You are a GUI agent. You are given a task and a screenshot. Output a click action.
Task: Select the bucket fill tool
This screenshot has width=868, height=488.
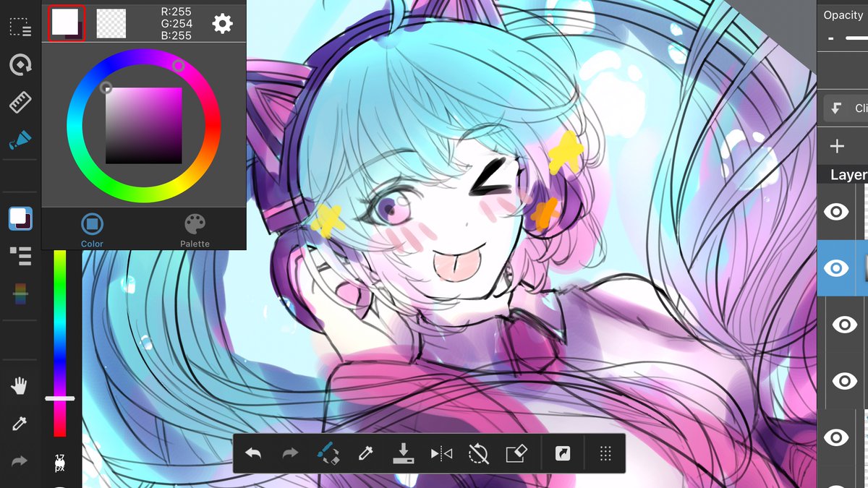(20, 140)
